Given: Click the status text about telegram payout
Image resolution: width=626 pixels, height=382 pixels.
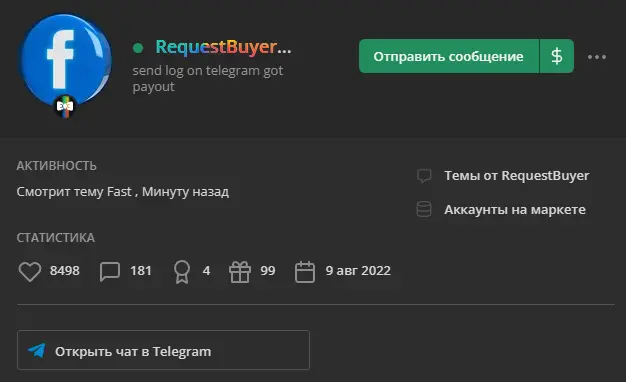Looking at the screenshot, I should (208, 78).
